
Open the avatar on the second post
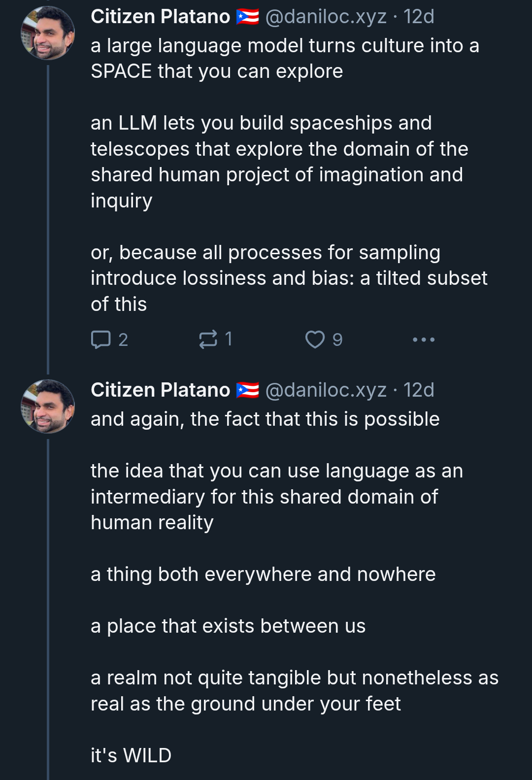point(48,407)
